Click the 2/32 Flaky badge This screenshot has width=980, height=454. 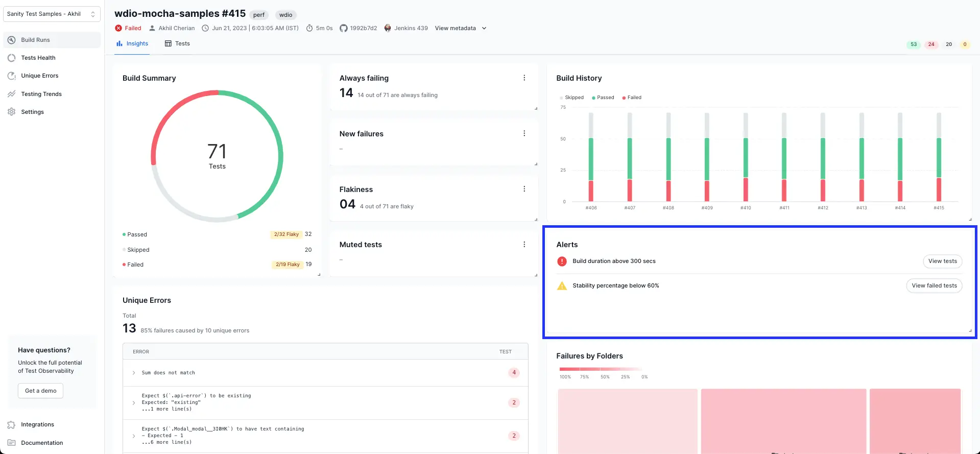(x=286, y=234)
